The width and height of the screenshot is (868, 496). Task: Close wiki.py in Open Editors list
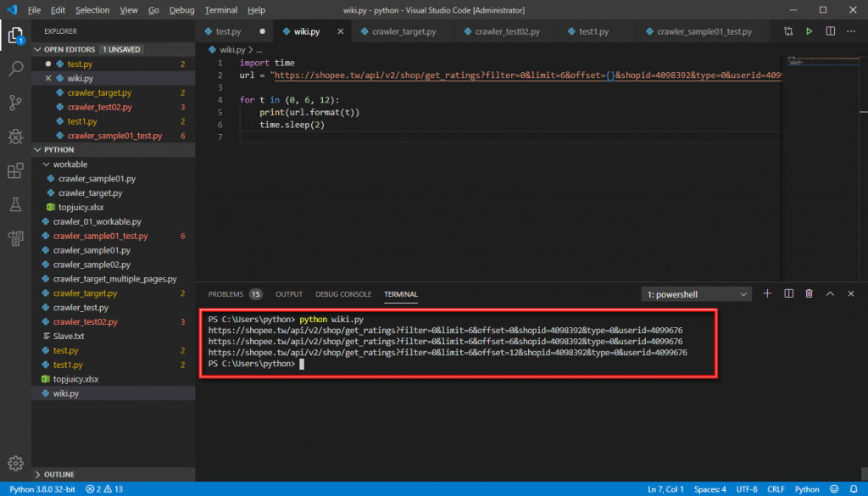click(x=48, y=79)
